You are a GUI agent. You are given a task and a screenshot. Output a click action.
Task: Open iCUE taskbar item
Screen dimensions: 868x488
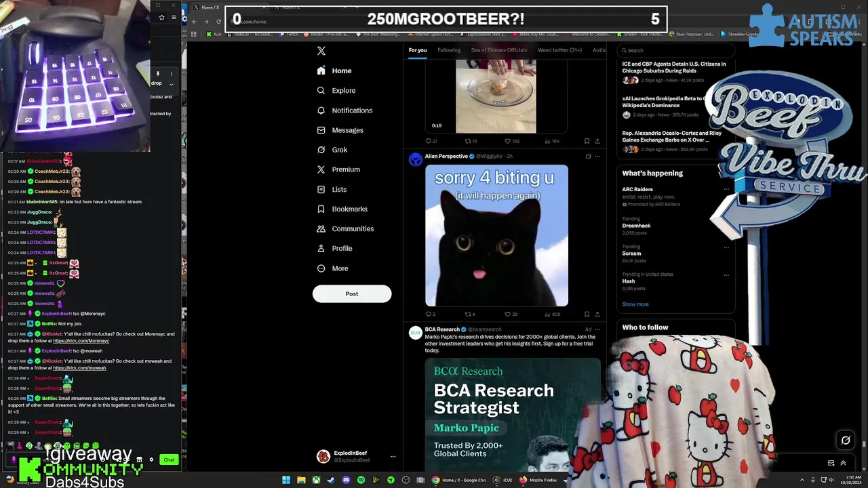[x=503, y=480]
